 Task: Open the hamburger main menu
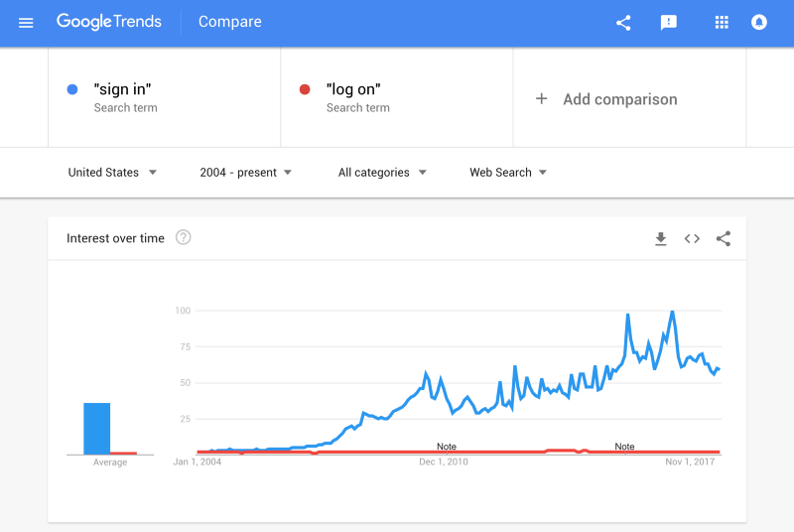click(26, 23)
